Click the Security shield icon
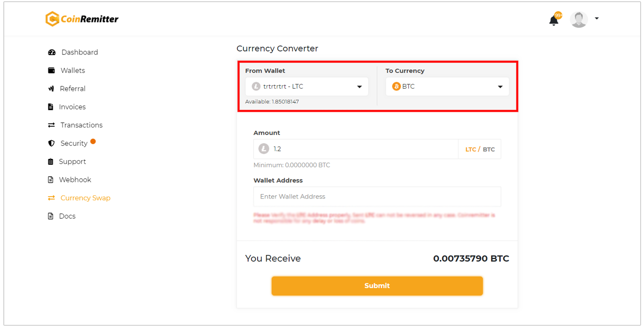Image resolution: width=644 pixels, height=327 pixels. [x=51, y=143]
